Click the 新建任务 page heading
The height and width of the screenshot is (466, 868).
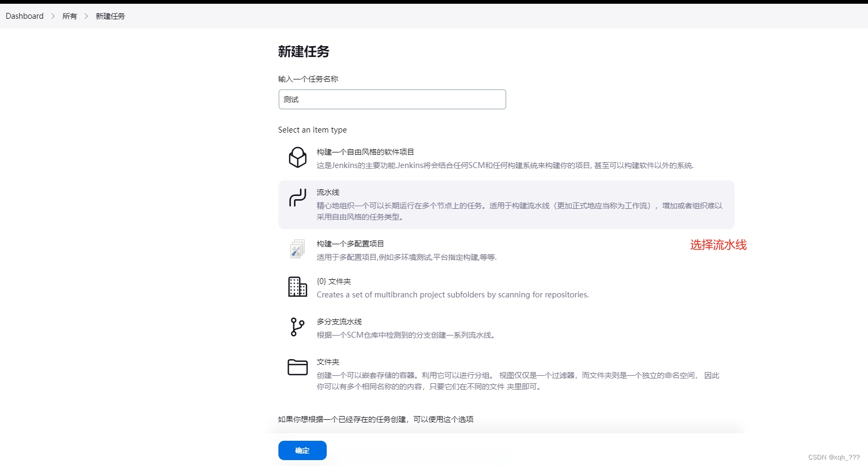[x=304, y=52]
